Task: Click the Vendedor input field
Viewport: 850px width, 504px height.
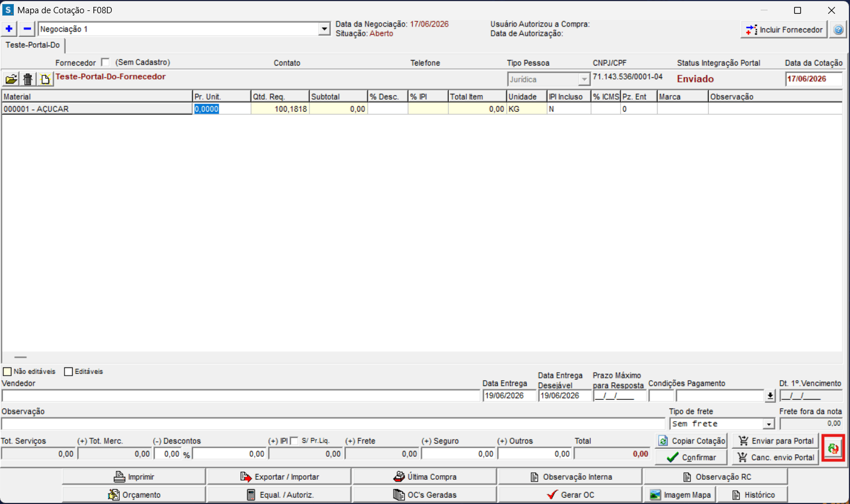Action: click(241, 396)
